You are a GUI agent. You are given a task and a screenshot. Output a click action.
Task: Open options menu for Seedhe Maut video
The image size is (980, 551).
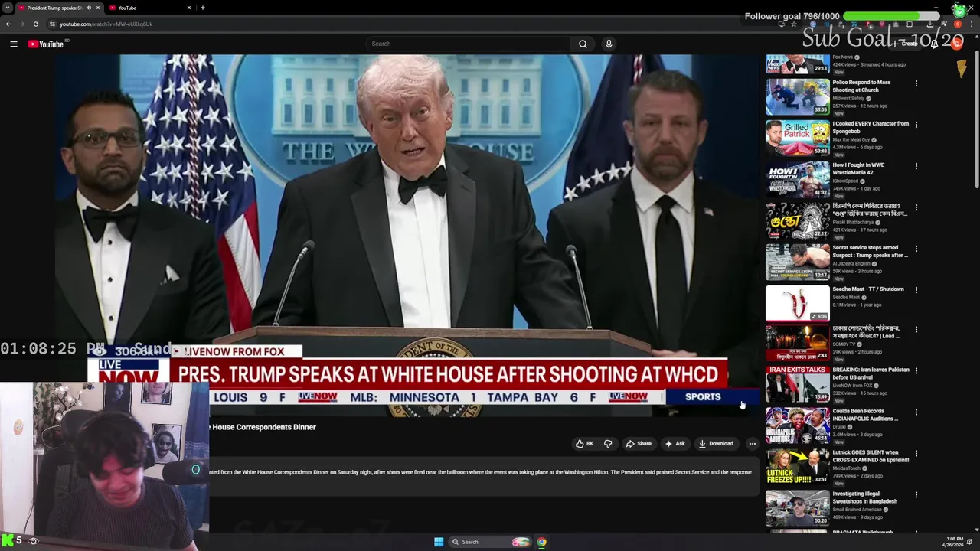tap(916, 290)
